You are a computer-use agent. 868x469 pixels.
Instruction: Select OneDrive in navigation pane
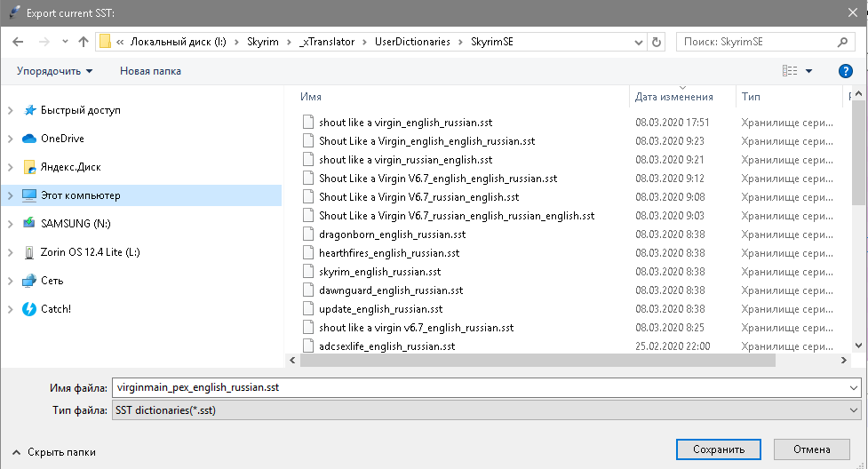point(62,139)
